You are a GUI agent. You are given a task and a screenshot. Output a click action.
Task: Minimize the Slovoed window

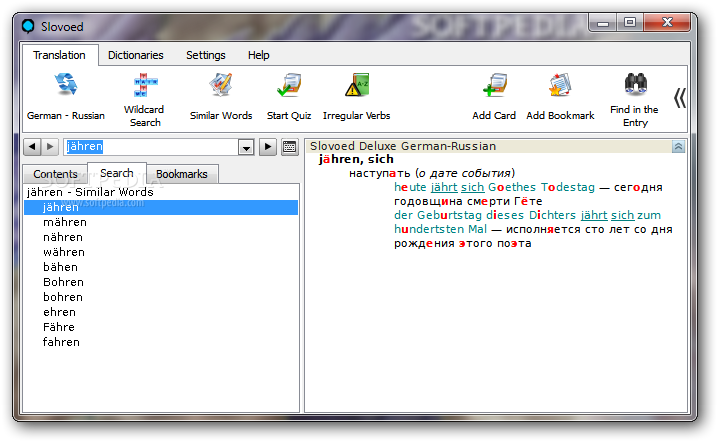(603, 23)
